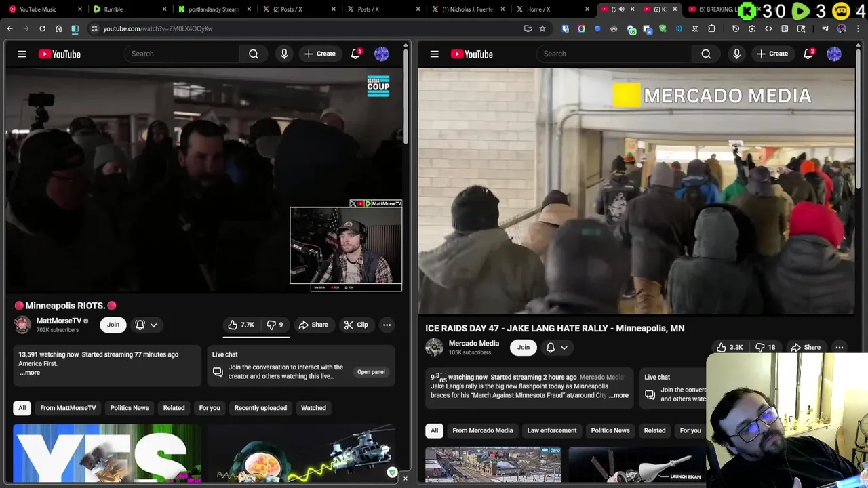Image resolution: width=868 pixels, height=488 pixels.
Task: Switch to Nicholas J. Fuentes X tab
Action: pos(468,9)
